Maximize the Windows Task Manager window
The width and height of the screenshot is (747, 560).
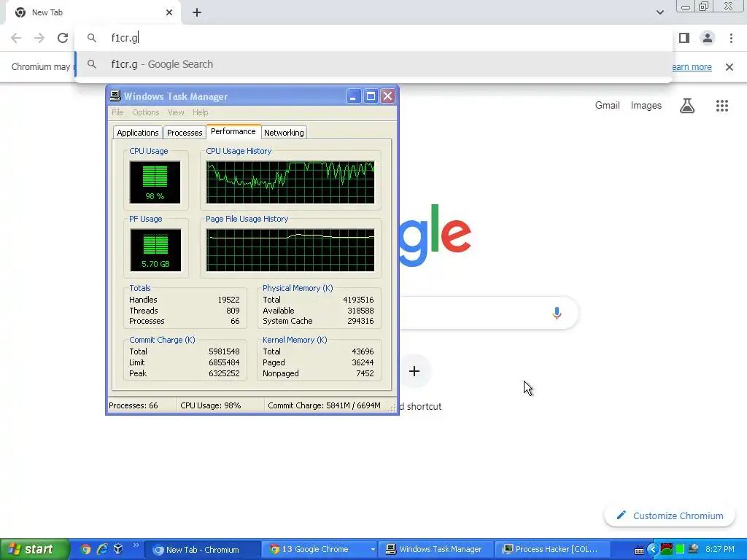click(371, 96)
